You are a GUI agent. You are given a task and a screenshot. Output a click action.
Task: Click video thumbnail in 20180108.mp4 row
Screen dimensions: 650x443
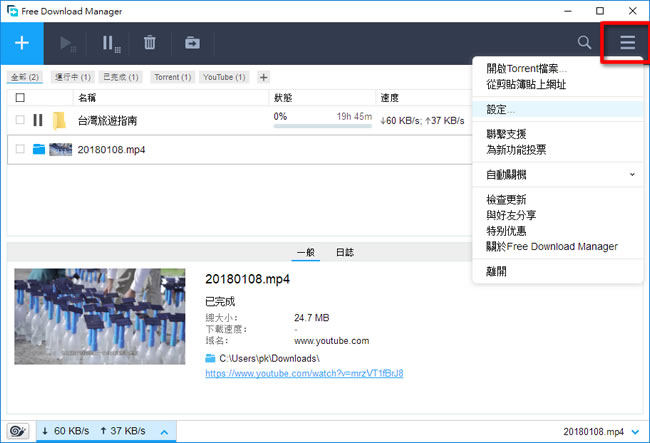[61, 149]
